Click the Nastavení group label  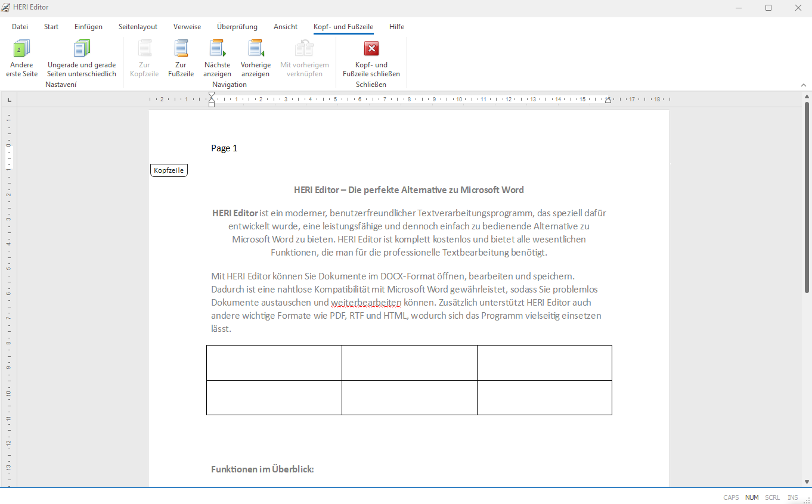coord(61,85)
